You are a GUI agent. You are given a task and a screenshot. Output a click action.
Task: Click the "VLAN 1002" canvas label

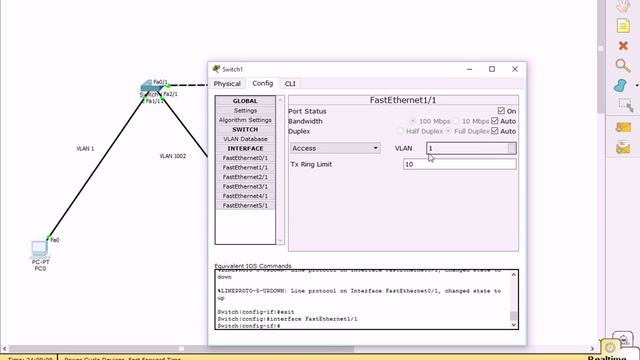(173, 156)
